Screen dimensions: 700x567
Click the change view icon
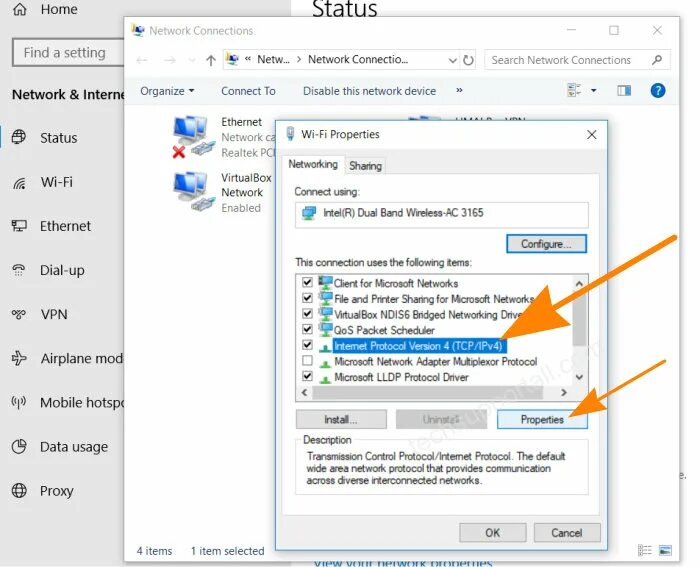tap(574, 91)
